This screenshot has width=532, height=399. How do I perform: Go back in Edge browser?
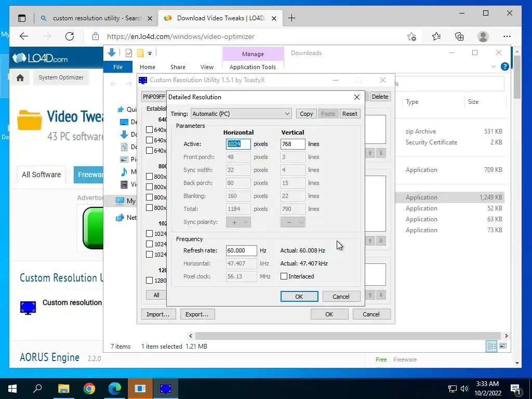coord(24,36)
